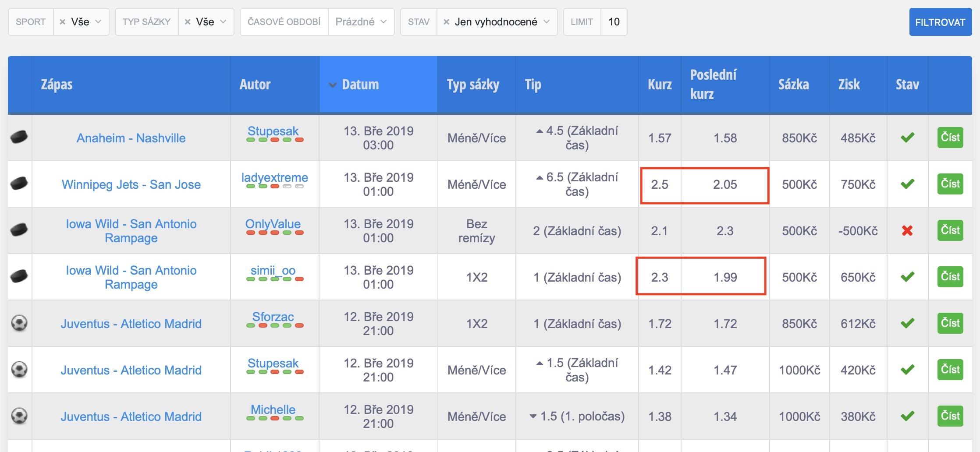Click soccer ball icon in Sforzac's Juventus row
980x452 pixels.
coord(19,323)
